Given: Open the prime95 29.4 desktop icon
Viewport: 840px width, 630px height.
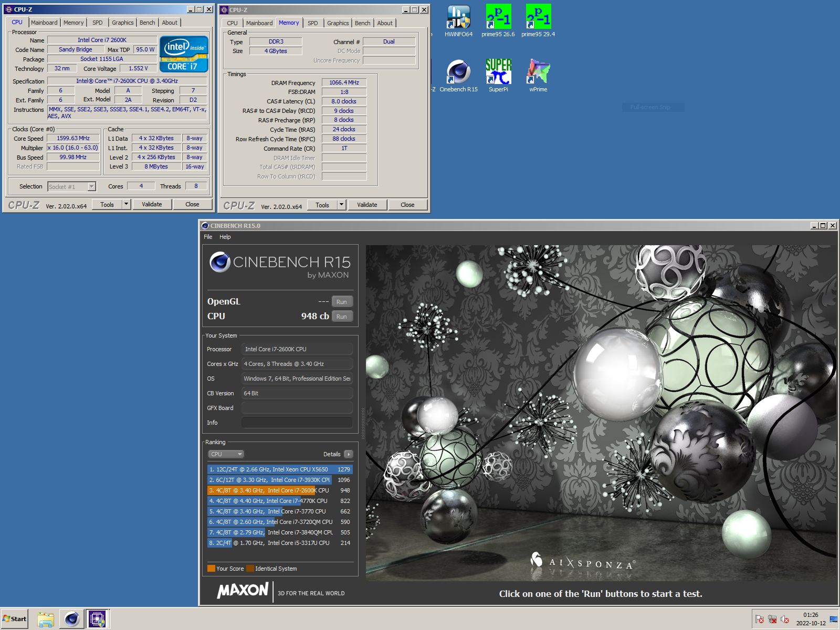Looking at the screenshot, I should point(538,21).
